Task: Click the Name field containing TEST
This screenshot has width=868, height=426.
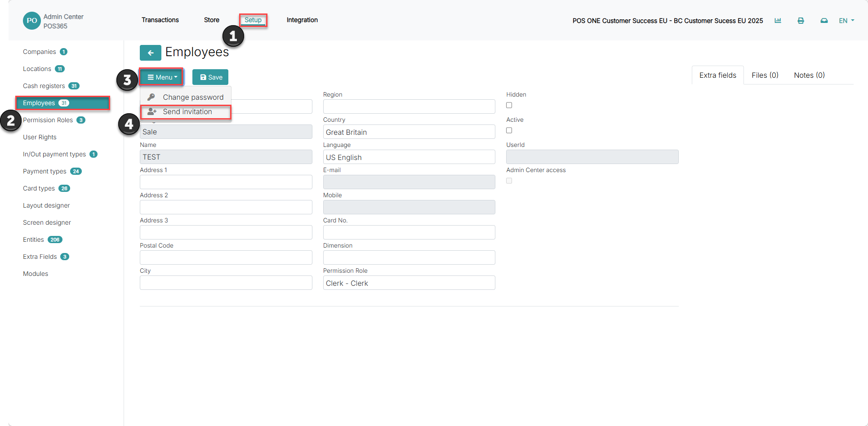Action: [x=226, y=157]
